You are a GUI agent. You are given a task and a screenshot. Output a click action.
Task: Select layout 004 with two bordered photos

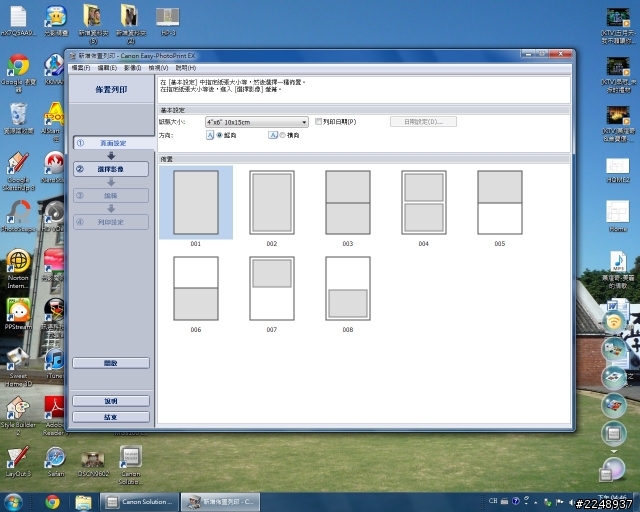423,202
